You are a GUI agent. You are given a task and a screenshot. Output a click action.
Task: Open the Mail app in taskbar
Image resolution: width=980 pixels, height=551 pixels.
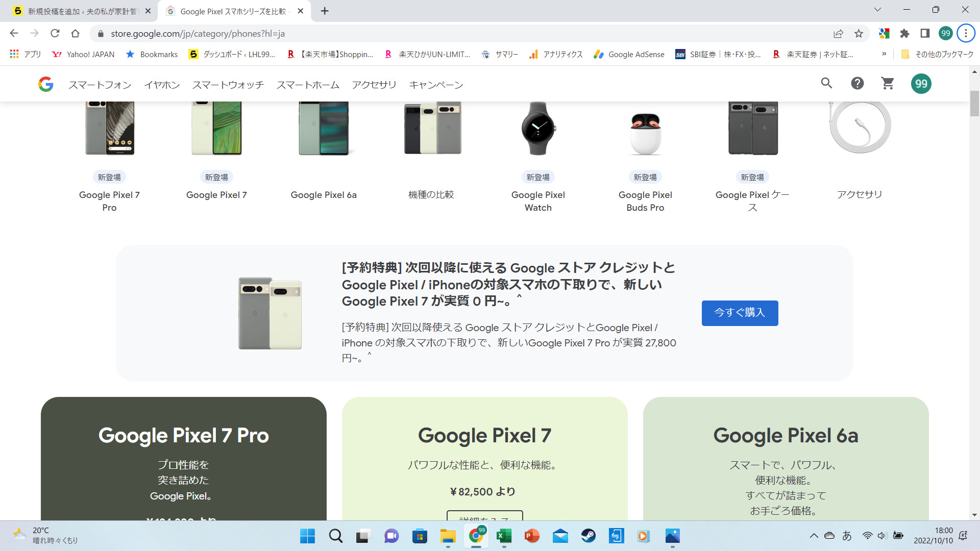(560, 536)
